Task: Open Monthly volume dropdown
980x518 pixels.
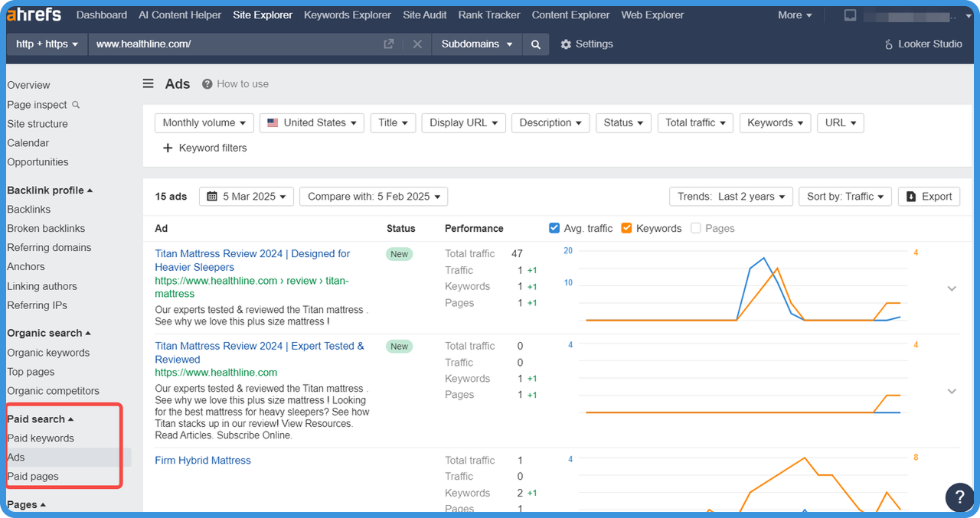Action: tap(204, 123)
